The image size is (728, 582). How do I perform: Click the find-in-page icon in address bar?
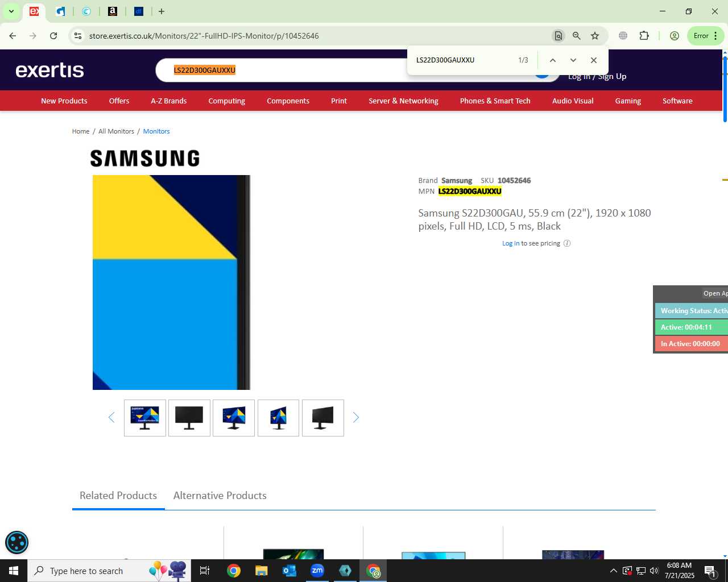[x=559, y=36]
